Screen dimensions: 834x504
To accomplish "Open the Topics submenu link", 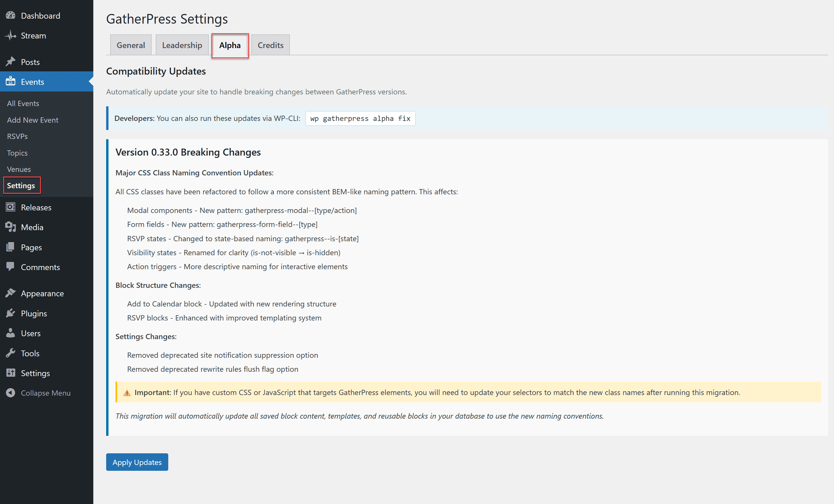I will point(17,153).
